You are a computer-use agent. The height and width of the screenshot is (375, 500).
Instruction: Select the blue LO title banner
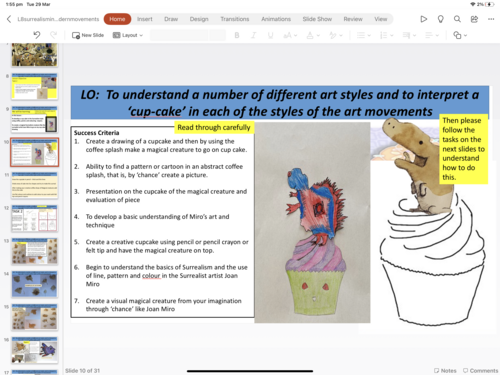(x=280, y=103)
